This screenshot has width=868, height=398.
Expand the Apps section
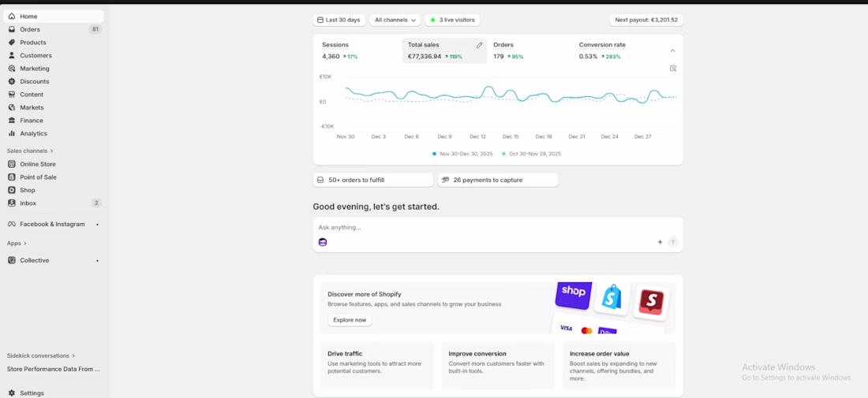coord(17,244)
